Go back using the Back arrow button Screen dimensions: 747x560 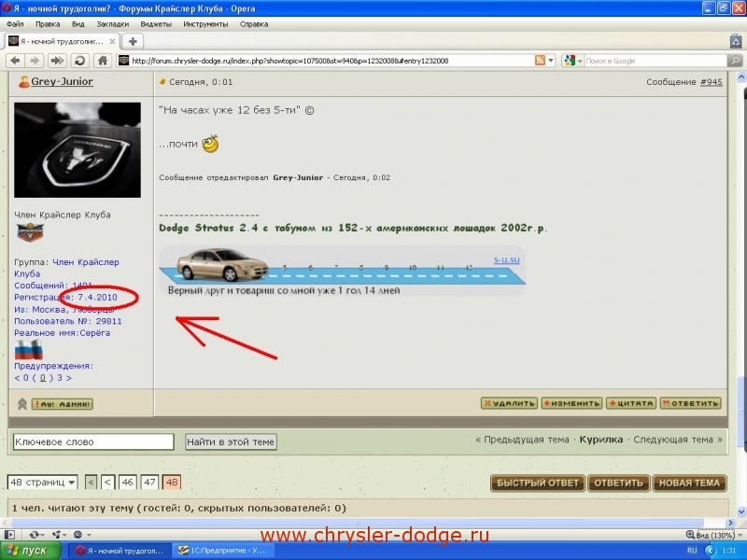(15, 61)
